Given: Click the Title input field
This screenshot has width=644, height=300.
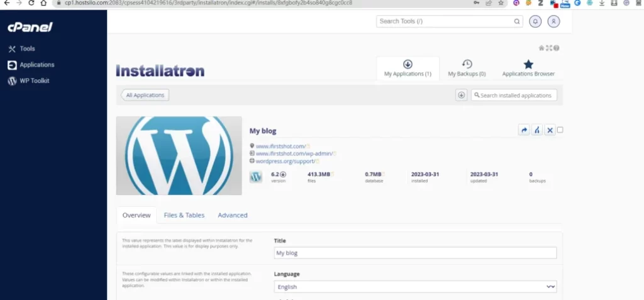Looking at the screenshot, I should 415,253.
